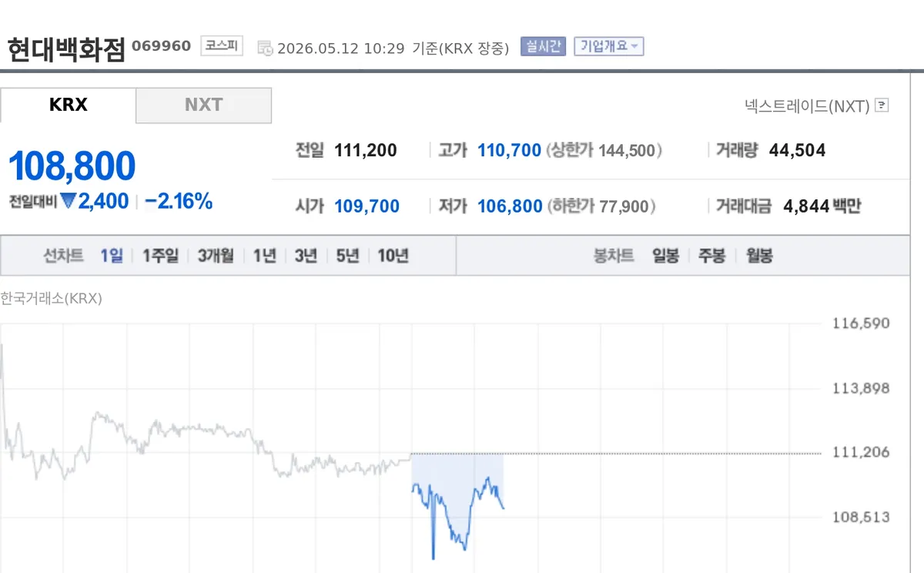Click the NXT help question-mark icon
The width and height of the screenshot is (924, 573).
(x=882, y=106)
